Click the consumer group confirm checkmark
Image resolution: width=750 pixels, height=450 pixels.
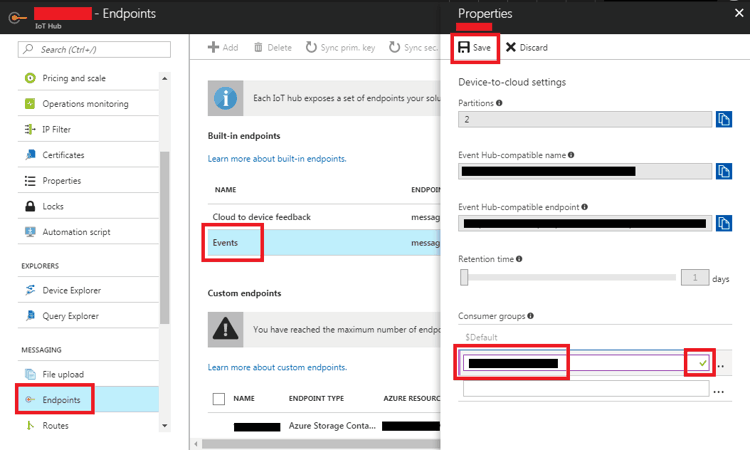click(x=702, y=361)
